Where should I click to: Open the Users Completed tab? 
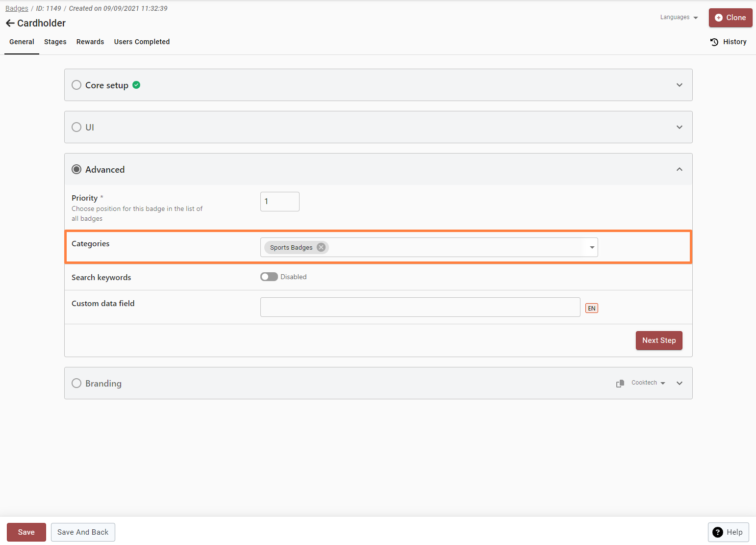pos(142,42)
